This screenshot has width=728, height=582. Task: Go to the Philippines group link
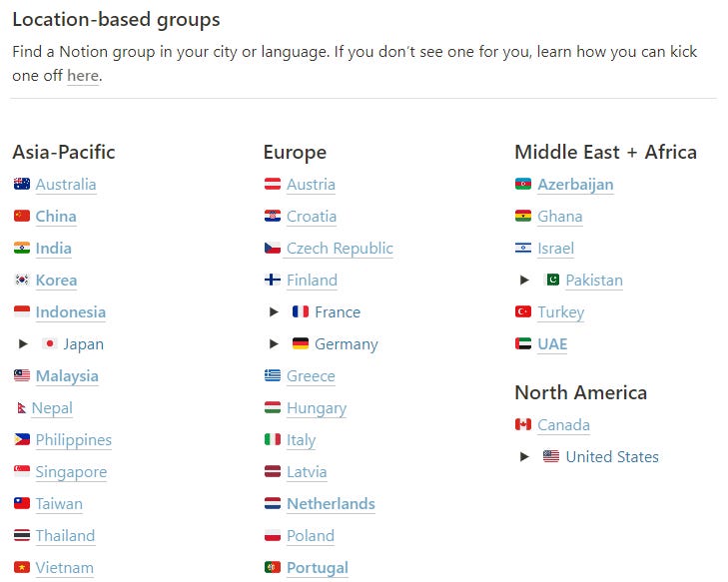[73, 440]
